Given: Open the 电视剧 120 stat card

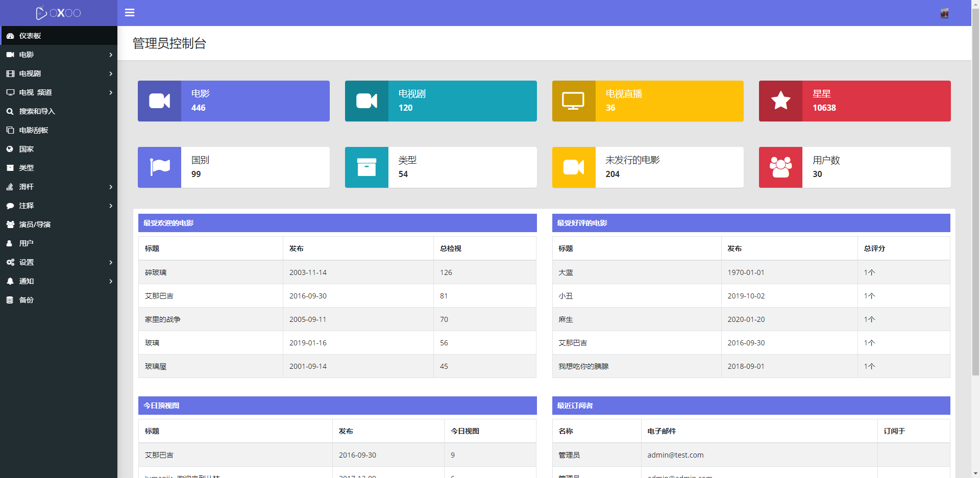Looking at the screenshot, I should point(440,101).
